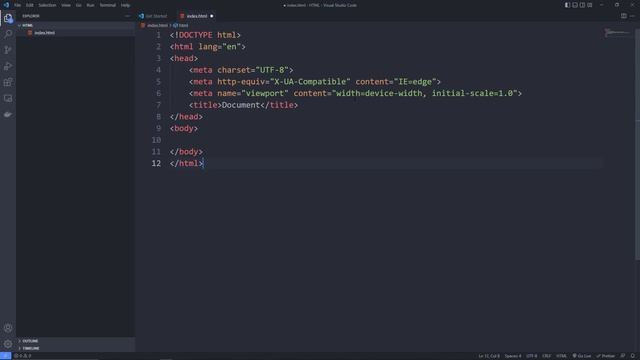Click the split editor right icon
The image size is (640, 360).
624,16
